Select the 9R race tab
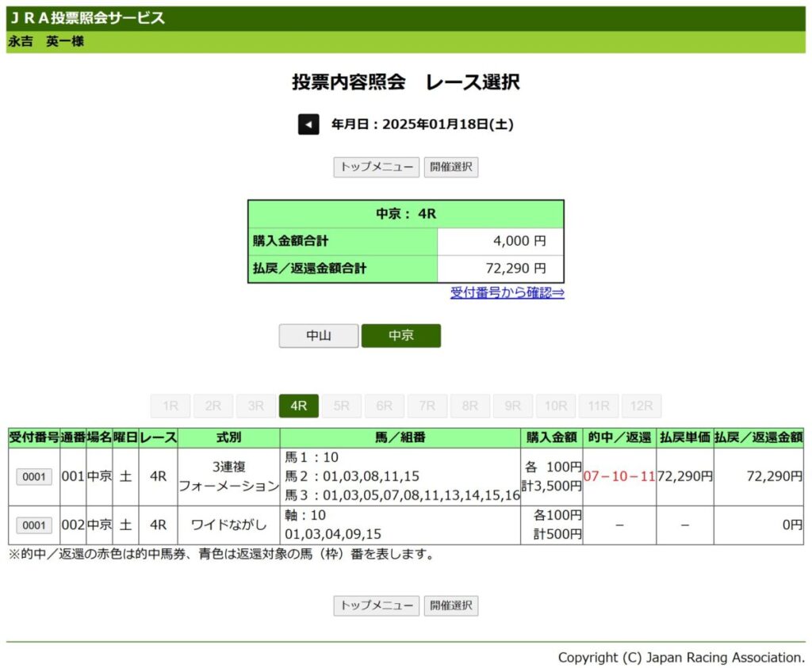 pos(513,407)
